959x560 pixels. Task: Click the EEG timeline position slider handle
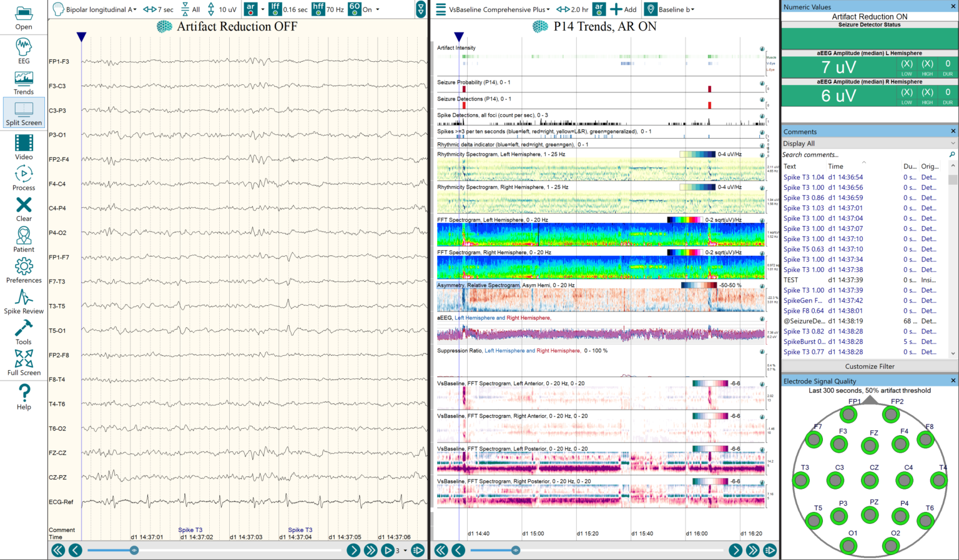coord(134,550)
